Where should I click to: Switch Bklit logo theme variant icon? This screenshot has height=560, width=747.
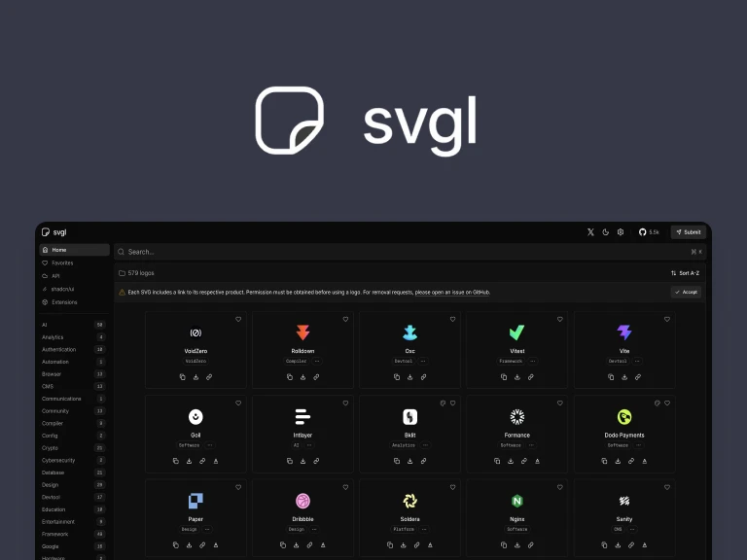click(443, 402)
